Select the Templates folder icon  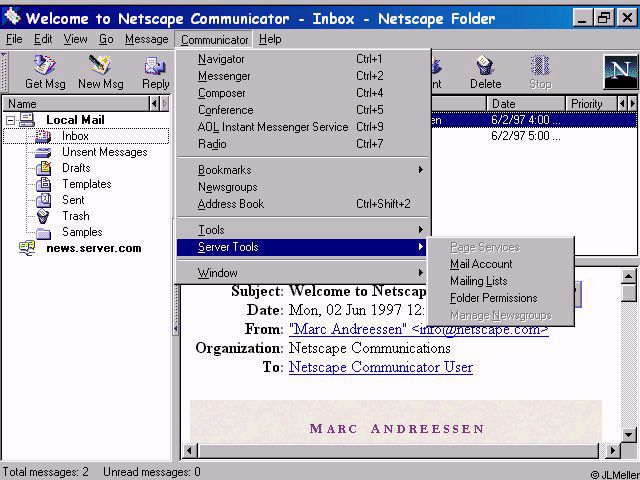[43, 184]
